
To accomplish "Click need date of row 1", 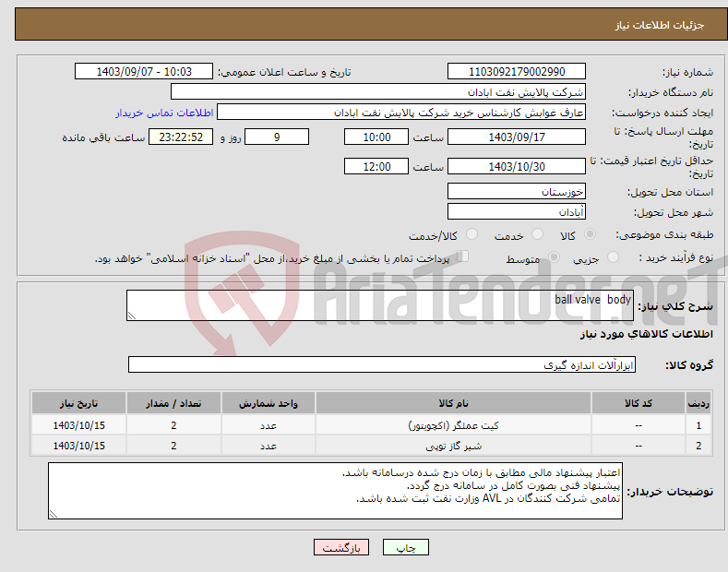I will click(x=79, y=425).
